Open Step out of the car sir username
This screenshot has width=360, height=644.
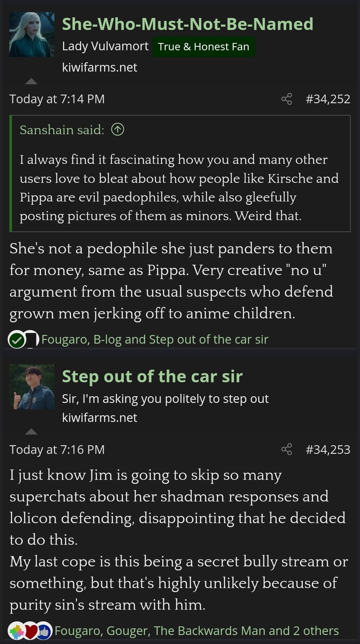(152, 376)
